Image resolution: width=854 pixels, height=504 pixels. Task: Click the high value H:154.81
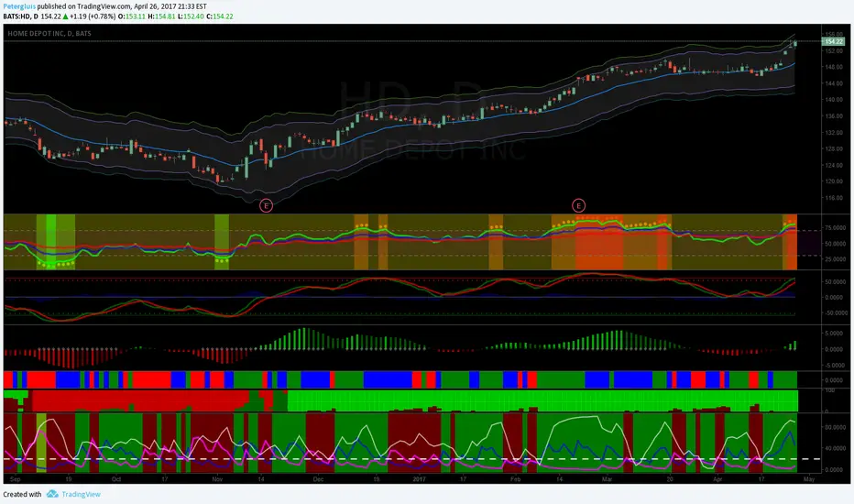(x=161, y=16)
